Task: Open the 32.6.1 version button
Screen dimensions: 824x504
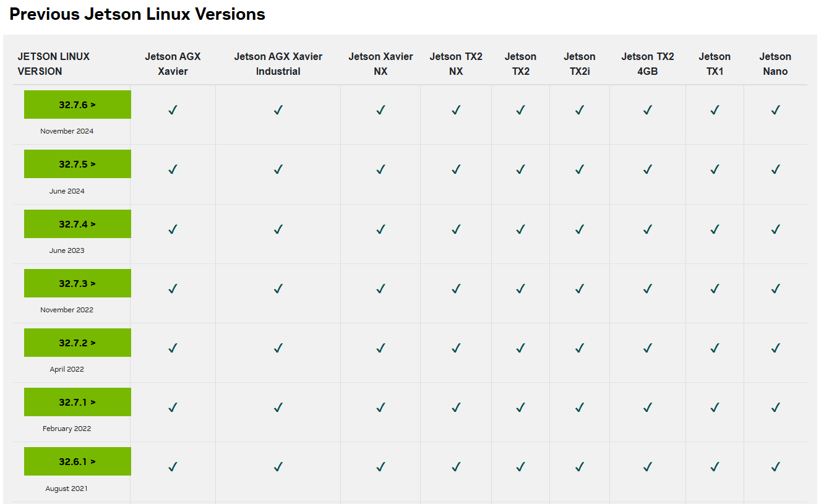Action: click(x=77, y=461)
